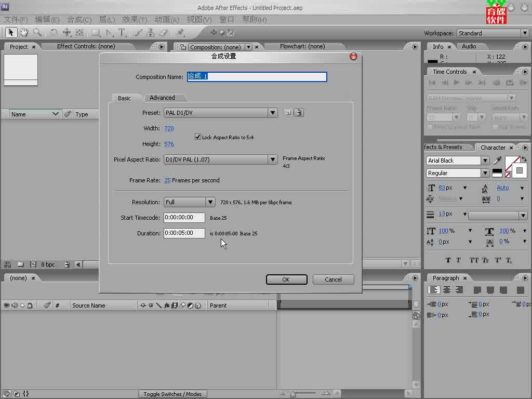The image size is (532, 399).
Task: Select the Zoom magnifier tool
Action: [x=37, y=33]
